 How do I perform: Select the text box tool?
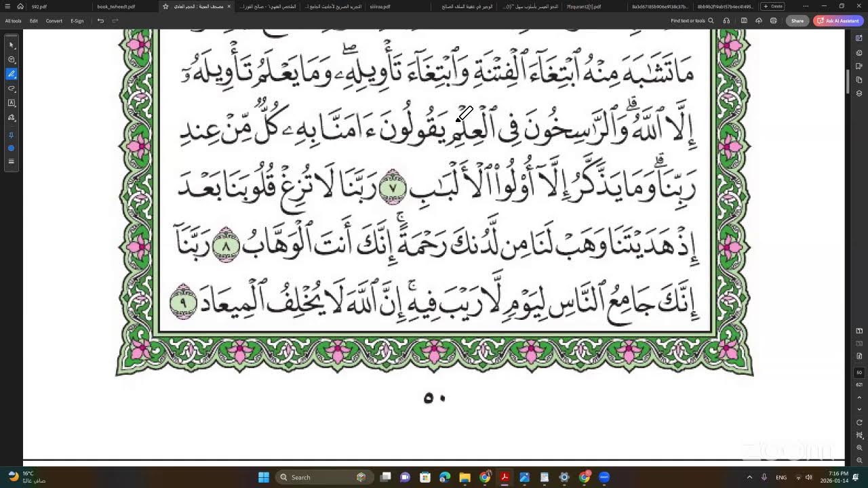12,103
